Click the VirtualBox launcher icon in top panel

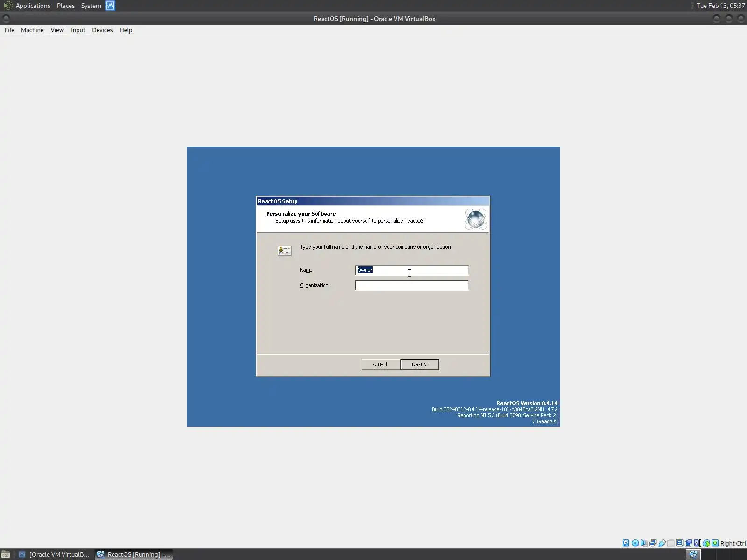110,6
